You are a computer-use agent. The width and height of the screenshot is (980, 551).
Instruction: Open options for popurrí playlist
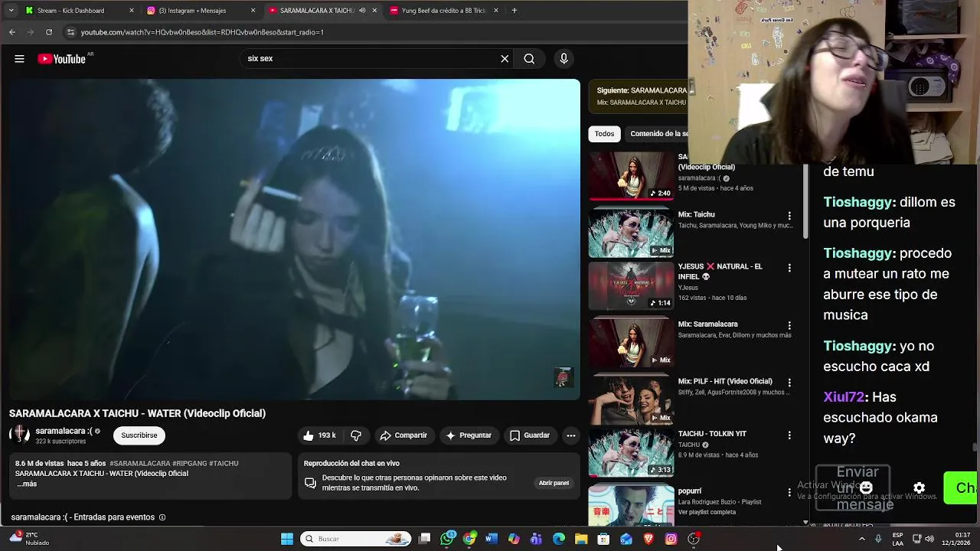coord(789,493)
